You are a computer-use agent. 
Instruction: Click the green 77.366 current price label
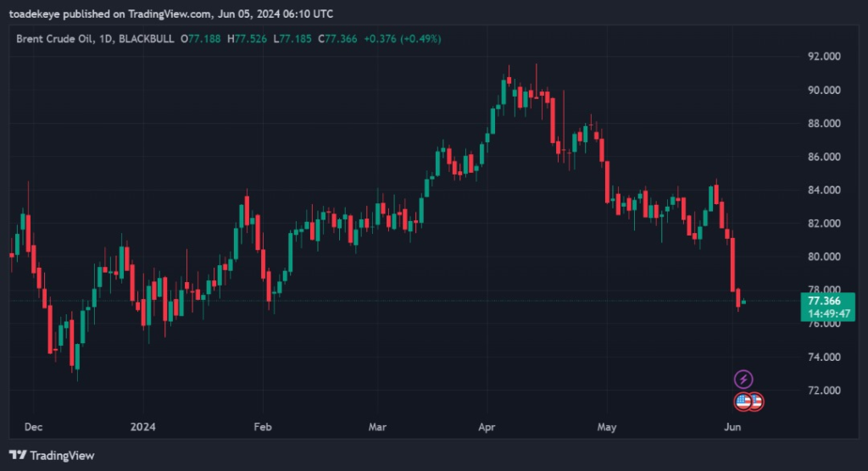(825, 301)
